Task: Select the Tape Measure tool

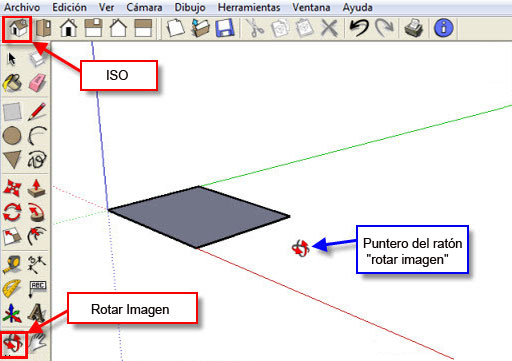Action: tap(12, 264)
